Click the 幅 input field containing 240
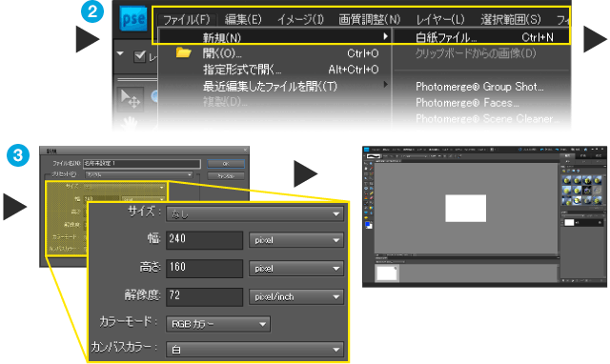Screen dimensions: 610x364 coord(204,239)
